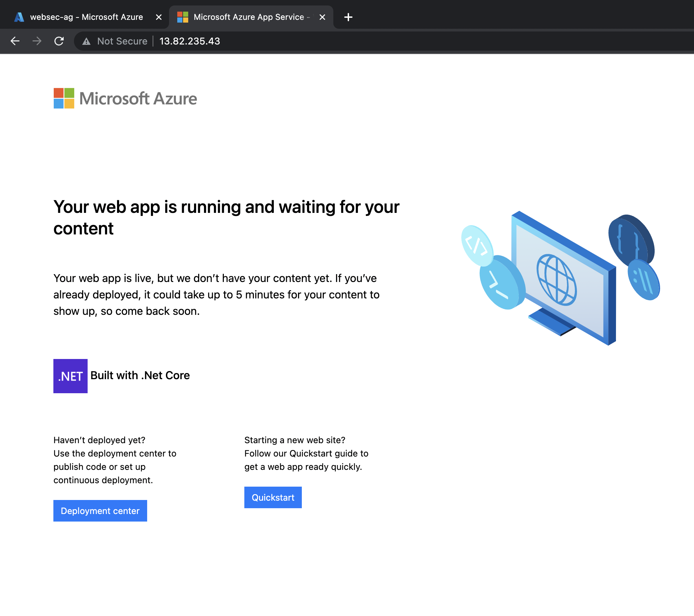Image resolution: width=694 pixels, height=616 pixels.
Task: Click the Not Secure warning icon
Action: pyautogui.click(x=86, y=41)
